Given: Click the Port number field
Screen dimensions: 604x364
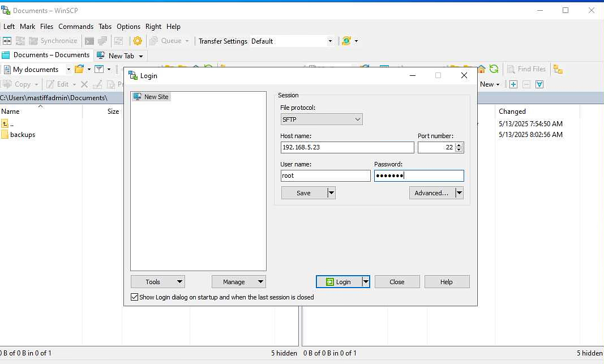Looking at the screenshot, I should point(436,147).
